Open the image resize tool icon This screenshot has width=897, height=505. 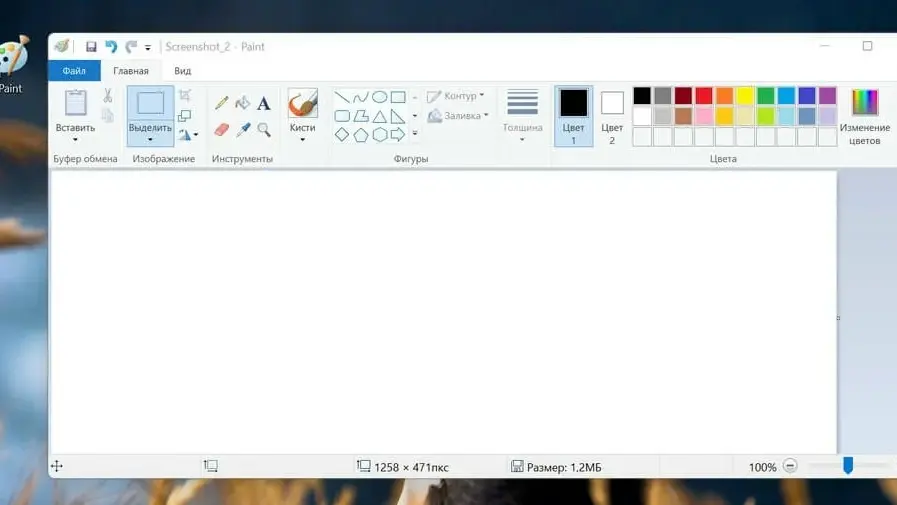pyautogui.click(x=185, y=116)
